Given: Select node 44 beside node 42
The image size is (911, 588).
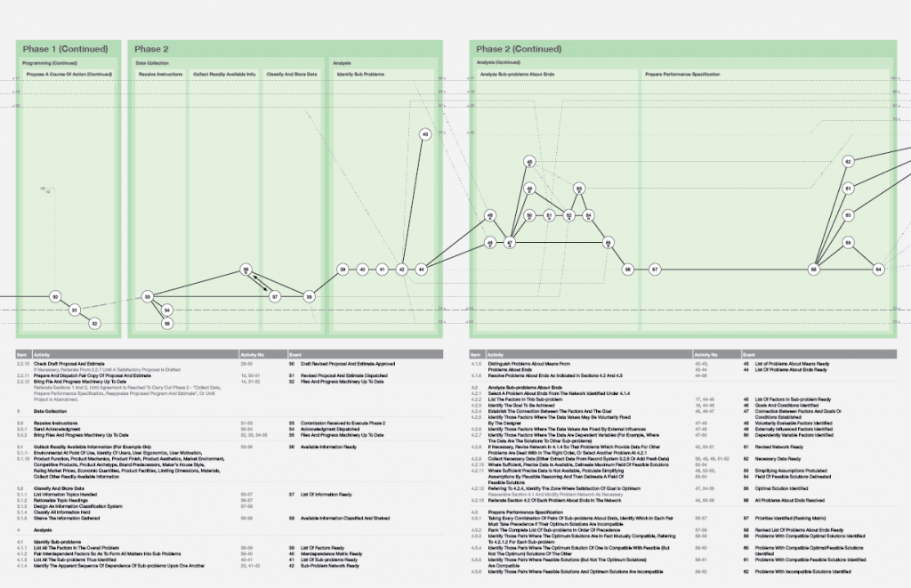Looking at the screenshot, I should pos(422,269).
